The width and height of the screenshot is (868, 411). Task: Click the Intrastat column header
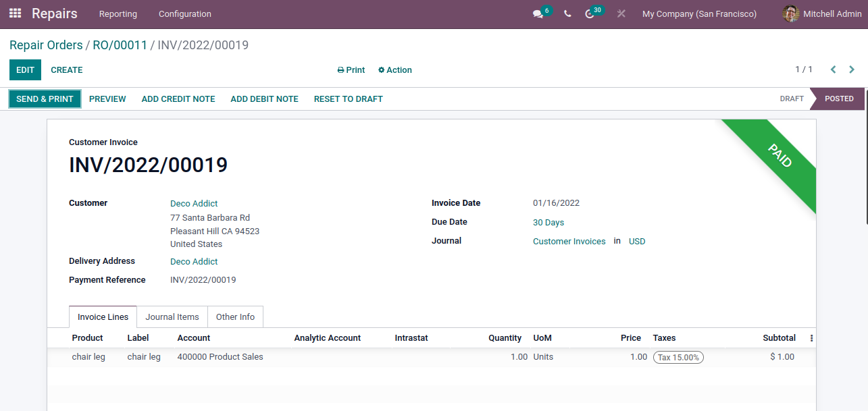pyautogui.click(x=411, y=338)
